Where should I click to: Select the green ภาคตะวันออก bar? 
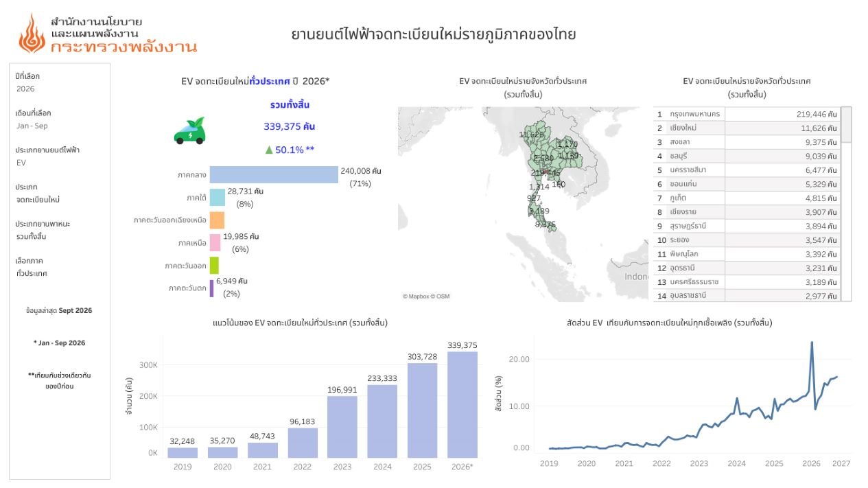click(x=214, y=266)
